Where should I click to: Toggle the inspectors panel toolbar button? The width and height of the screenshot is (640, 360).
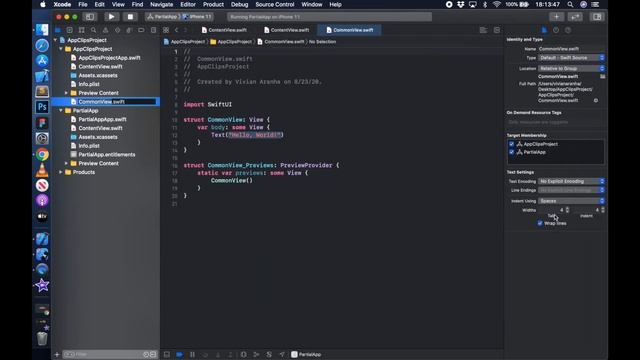[597, 17]
